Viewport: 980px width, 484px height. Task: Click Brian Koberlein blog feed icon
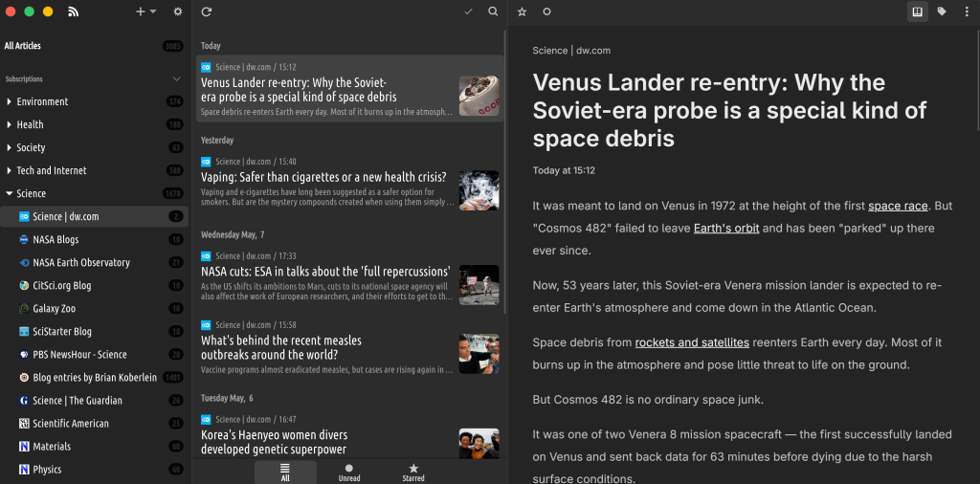point(24,377)
